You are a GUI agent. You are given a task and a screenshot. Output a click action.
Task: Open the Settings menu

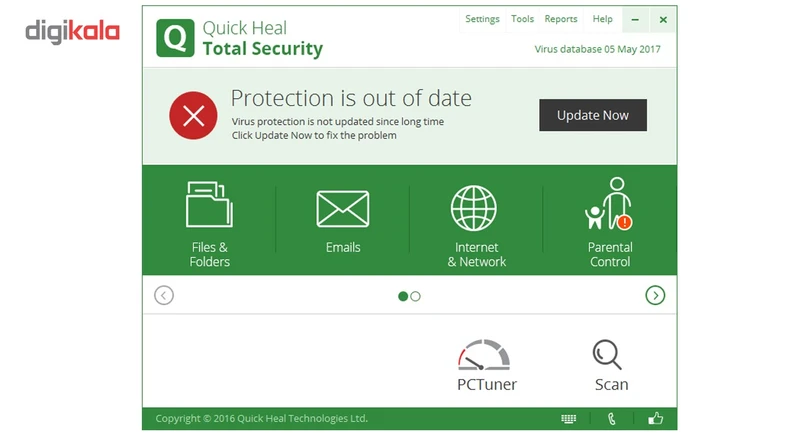[x=482, y=19]
